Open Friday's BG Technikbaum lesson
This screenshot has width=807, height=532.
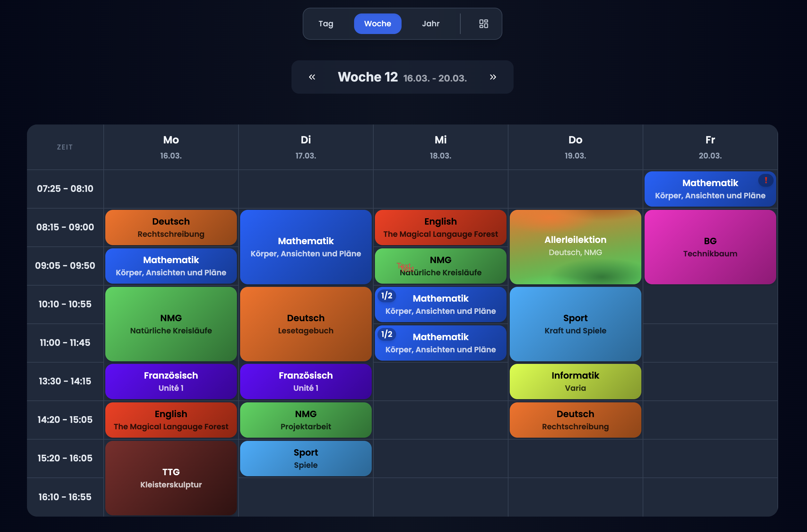point(710,247)
